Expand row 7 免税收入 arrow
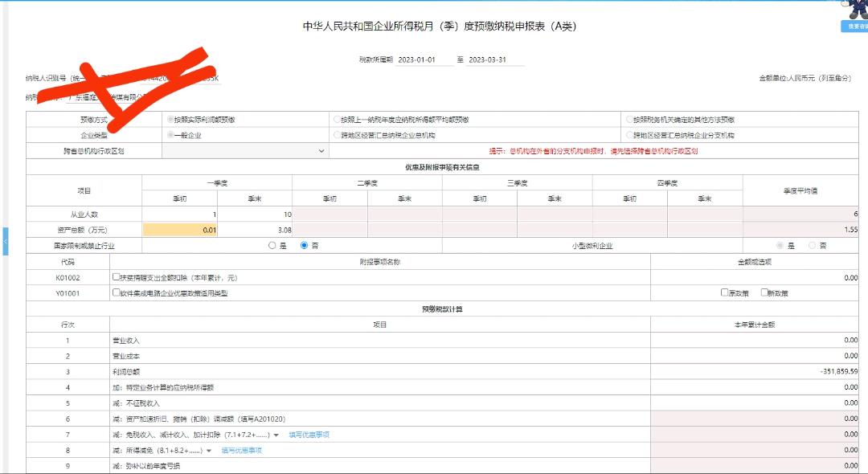 pyautogui.click(x=276, y=435)
